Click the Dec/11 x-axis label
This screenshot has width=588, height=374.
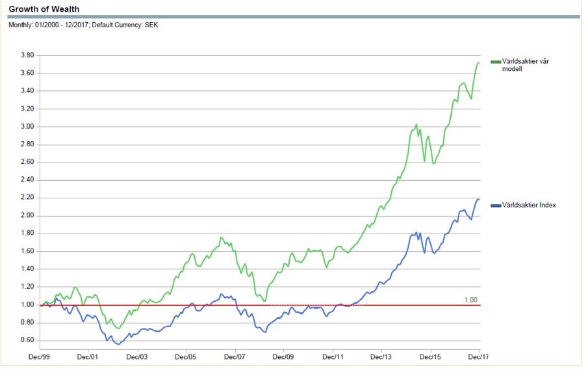point(333,356)
